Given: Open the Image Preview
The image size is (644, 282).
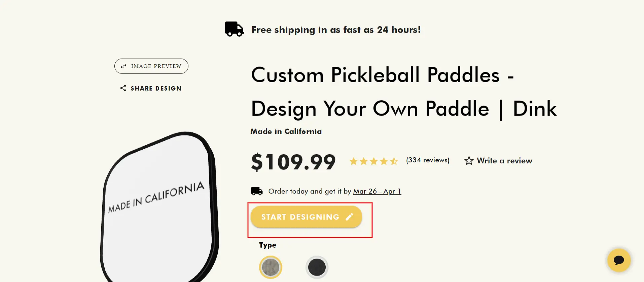Looking at the screenshot, I should [151, 66].
